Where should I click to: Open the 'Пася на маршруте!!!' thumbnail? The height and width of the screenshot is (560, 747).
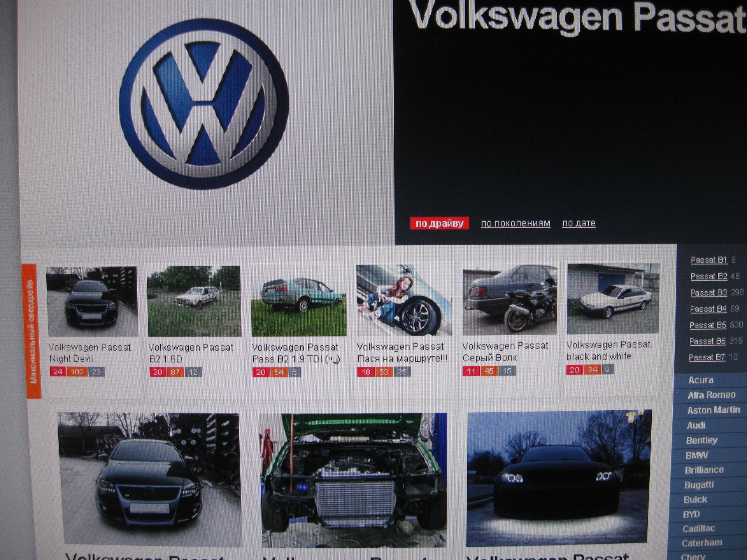(404, 300)
